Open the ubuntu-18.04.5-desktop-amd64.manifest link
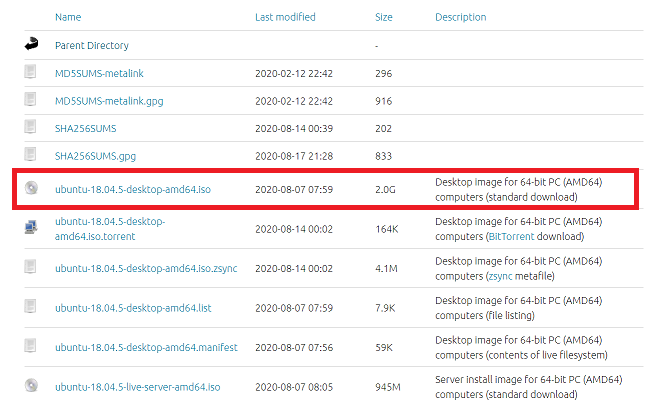The width and height of the screenshot is (655, 404). click(x=146, y=348)
